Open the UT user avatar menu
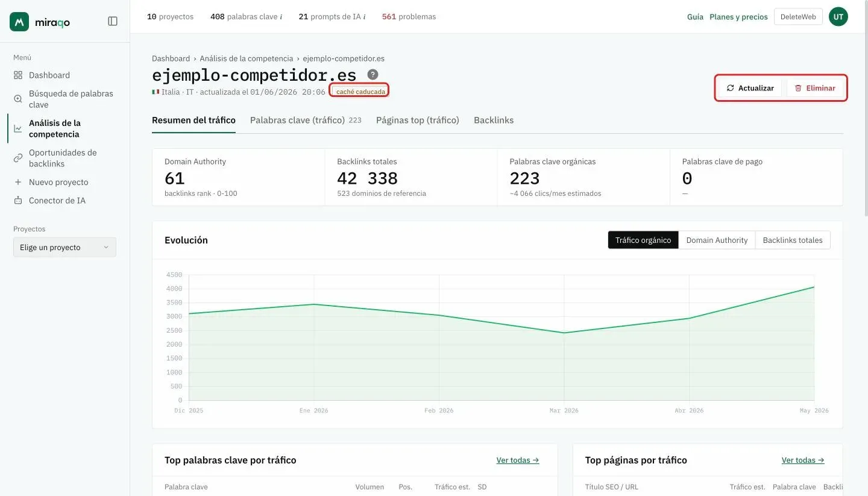The width and height of the screenshot is (868, 496). tap(838, 17)
